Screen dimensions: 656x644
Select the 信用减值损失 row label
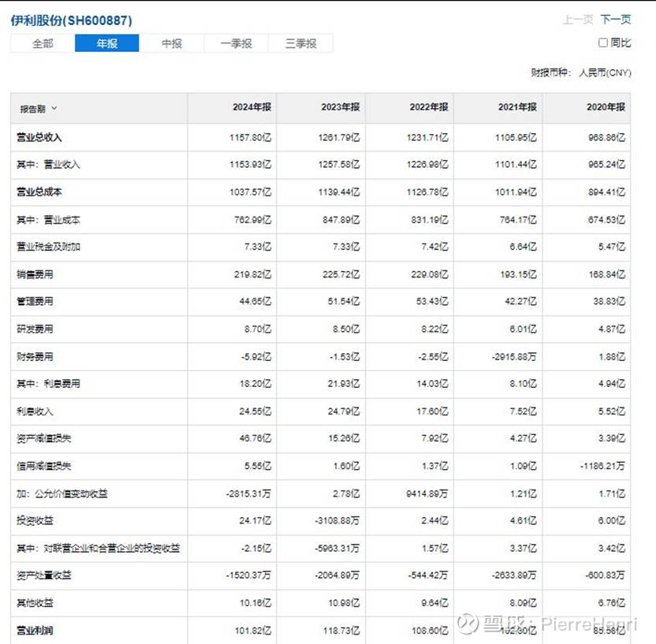click(44, 466)
